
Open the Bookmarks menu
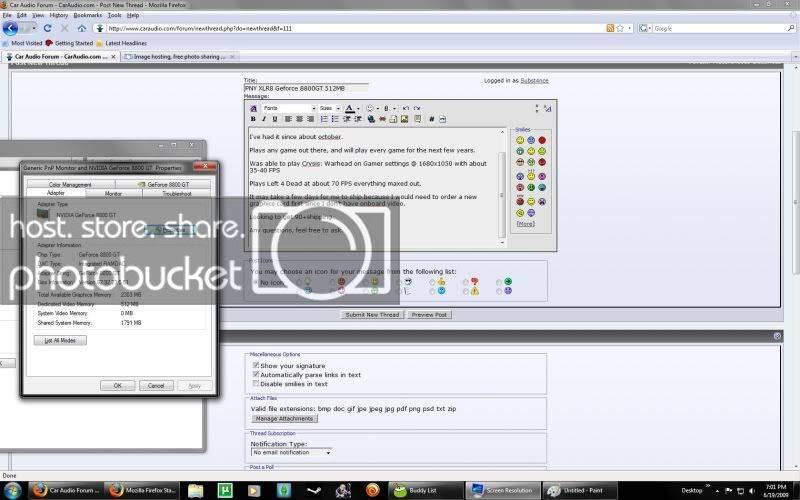[x=87, y=15]
